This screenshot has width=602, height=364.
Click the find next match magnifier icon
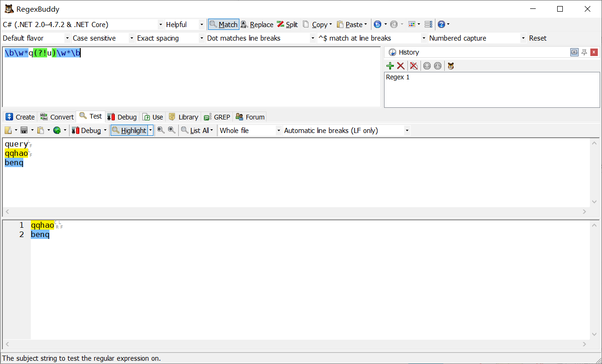coord(172,130)
